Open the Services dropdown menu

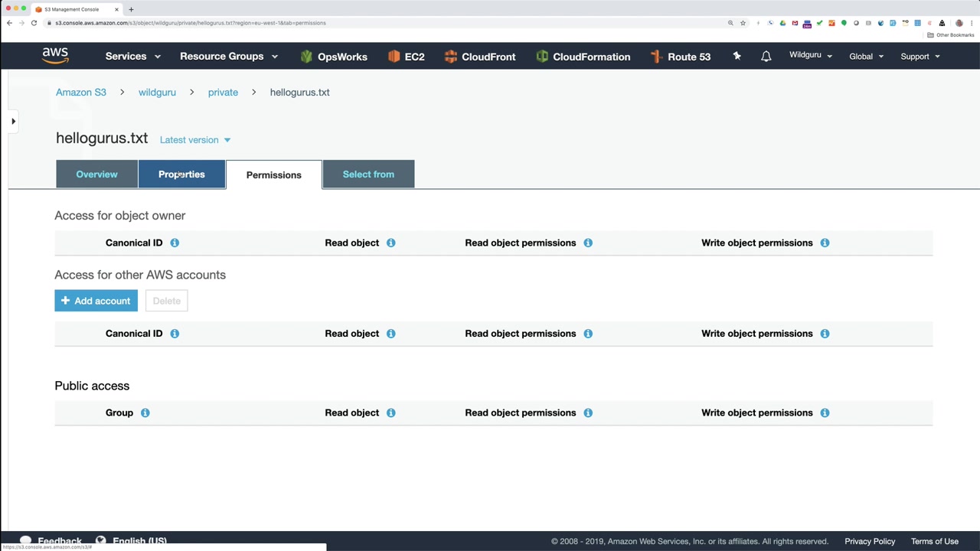133,57
